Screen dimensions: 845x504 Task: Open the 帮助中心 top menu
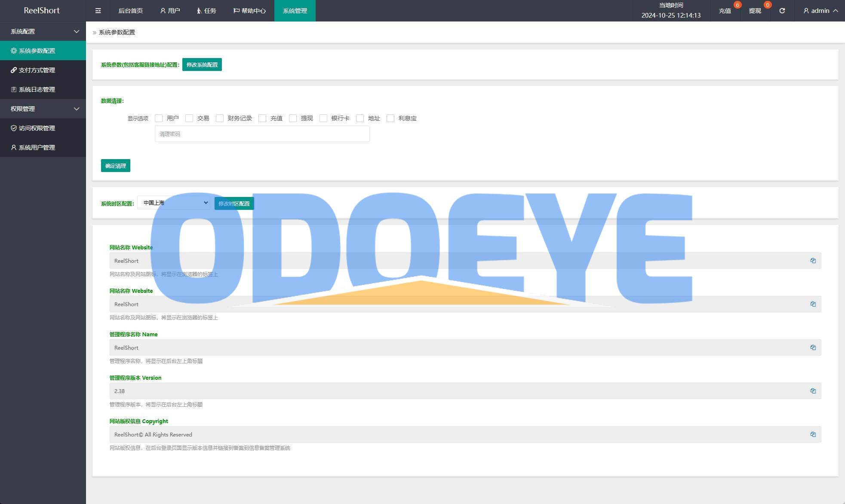(x=249, y=11)
